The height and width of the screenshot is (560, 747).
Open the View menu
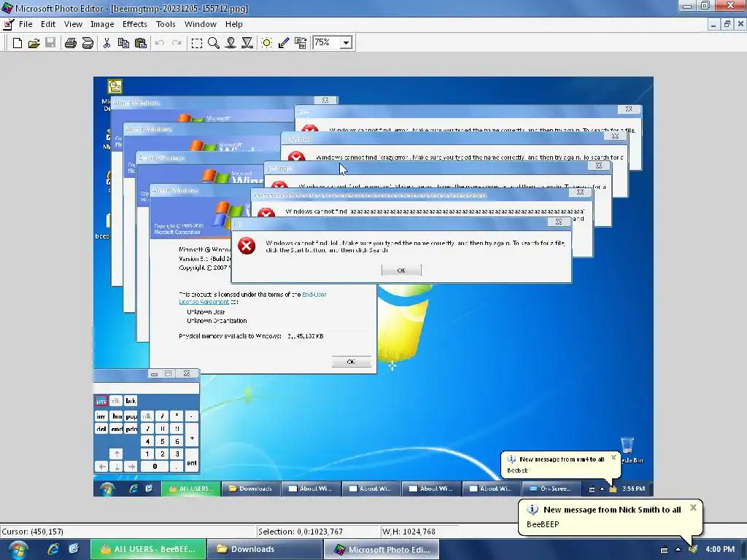pyautogui.click(x=73, y=24)
